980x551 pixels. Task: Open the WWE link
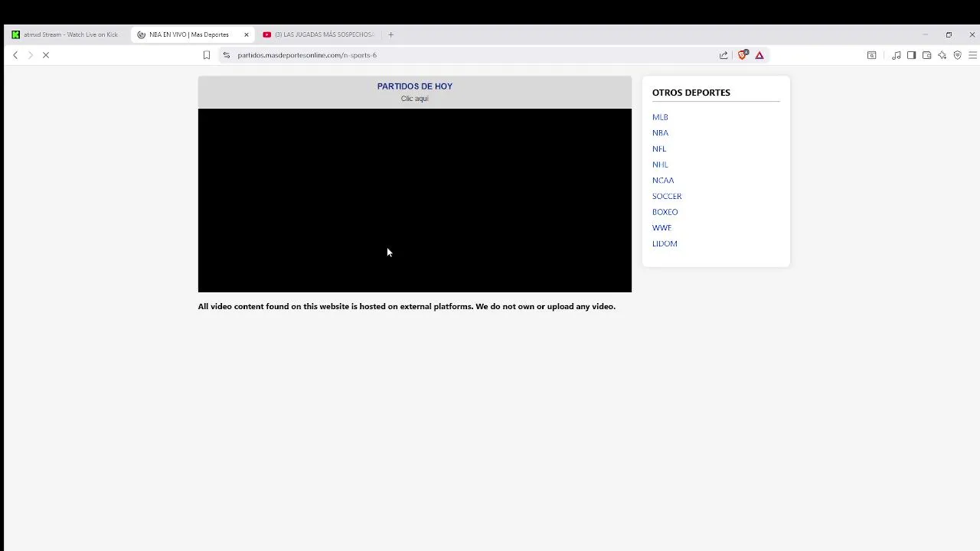click(661, 228)
